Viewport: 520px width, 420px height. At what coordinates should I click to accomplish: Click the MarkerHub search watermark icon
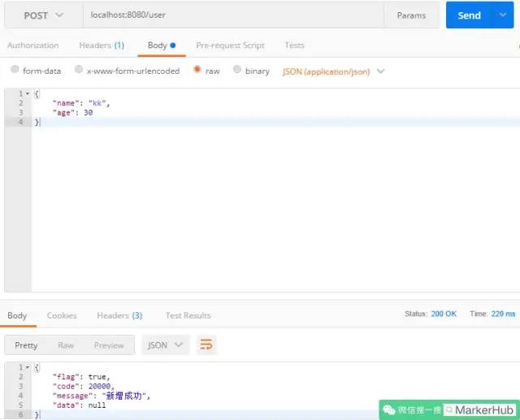[x=449, y=410]
